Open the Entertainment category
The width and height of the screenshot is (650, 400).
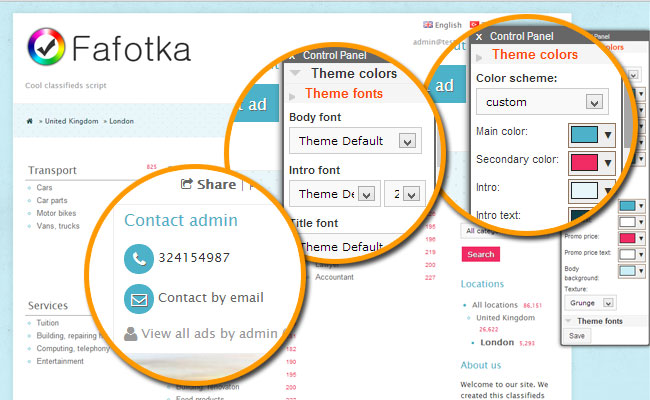pos(60,361)
